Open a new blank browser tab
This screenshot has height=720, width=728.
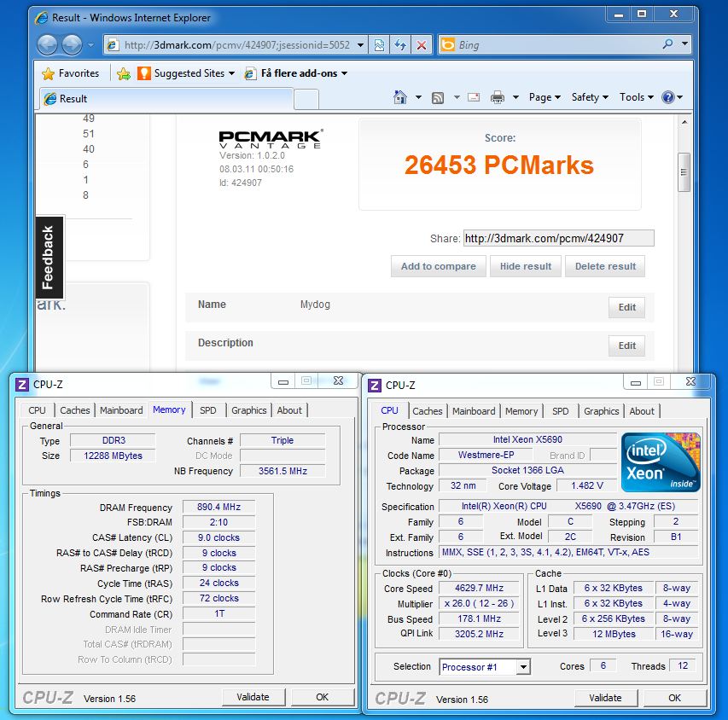click(x=306, y=99)
